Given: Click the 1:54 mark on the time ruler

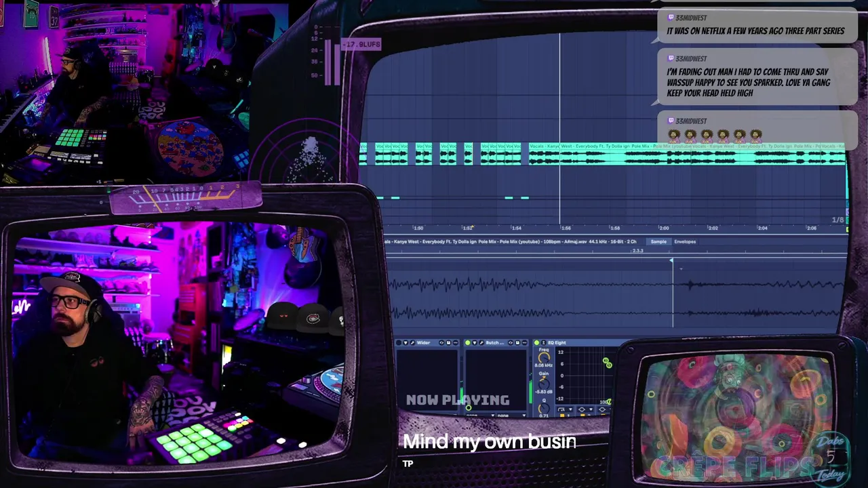Looking at the screenshot, I should click(x=516, y=228).
